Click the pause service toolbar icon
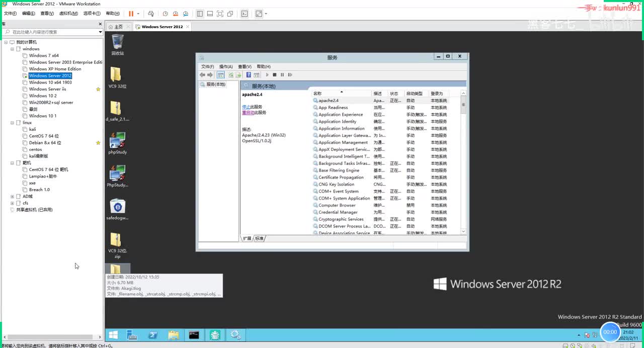The height and width of the screenshot is (348, 644). (x=282, y=75)
